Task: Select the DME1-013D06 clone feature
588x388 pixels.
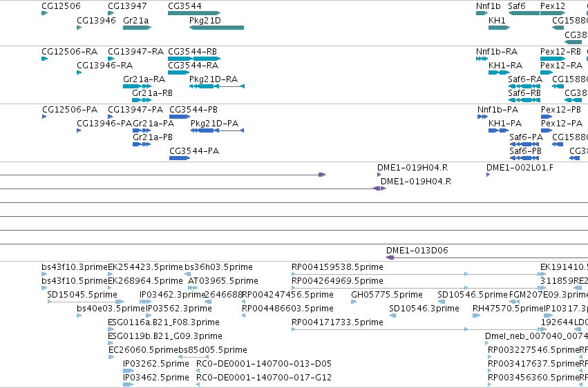Action: [486, 258]
